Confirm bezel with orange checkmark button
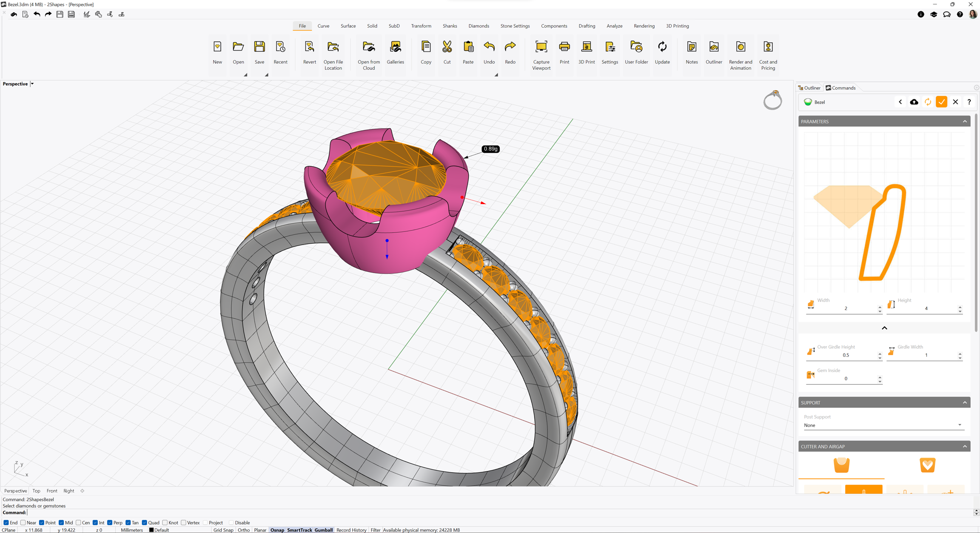The width and height of the screenshot is (980, 533). tap(941, 102)
